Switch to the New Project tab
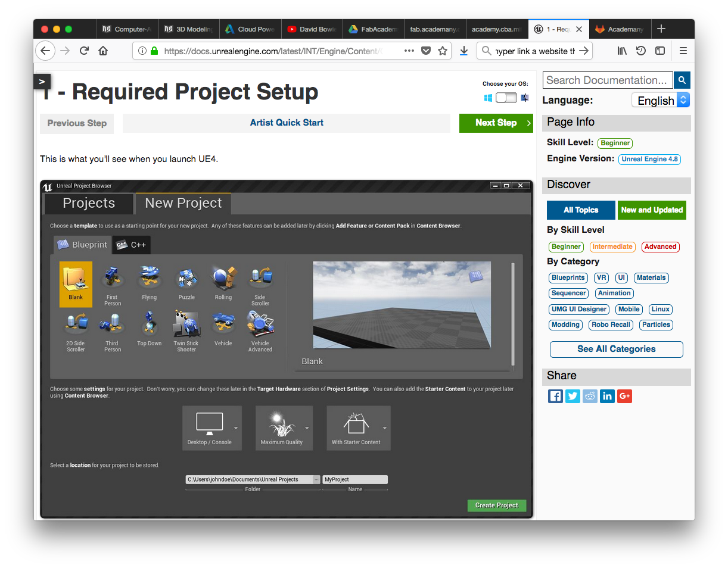 (183, 203)
